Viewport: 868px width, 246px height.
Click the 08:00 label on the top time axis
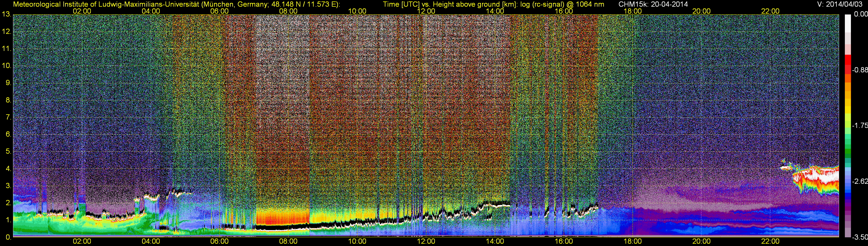pos(288,11)
